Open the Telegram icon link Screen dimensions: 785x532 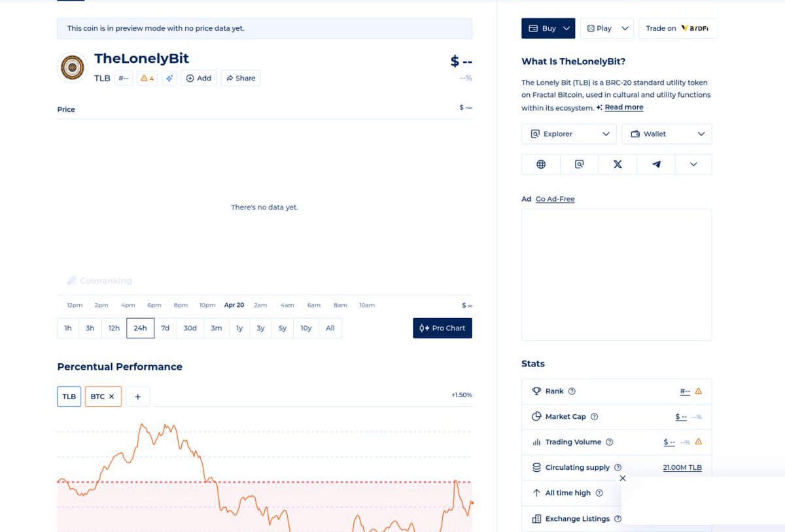point(656,164)
